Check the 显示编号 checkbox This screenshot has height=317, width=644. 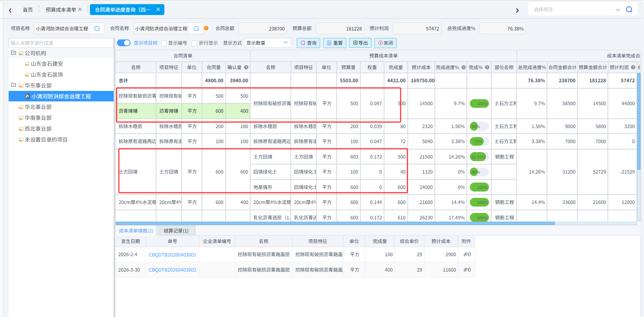click(x=164, y=43)
